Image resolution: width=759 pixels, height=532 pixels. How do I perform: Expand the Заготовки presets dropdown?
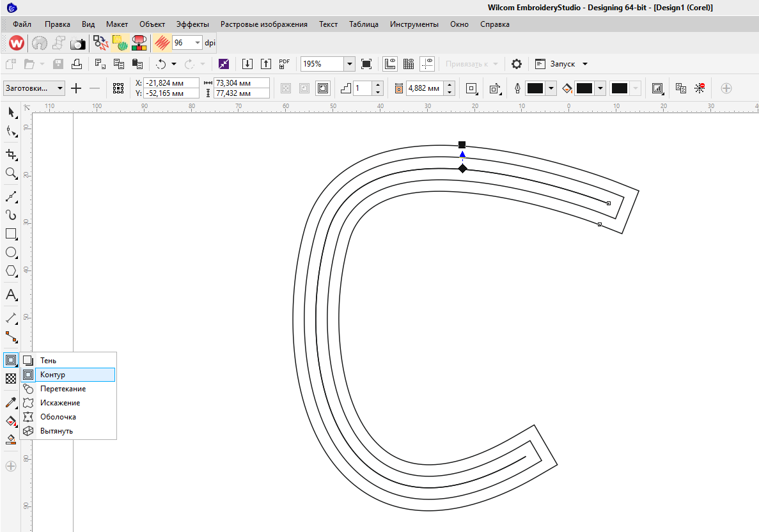click(60, 88)
